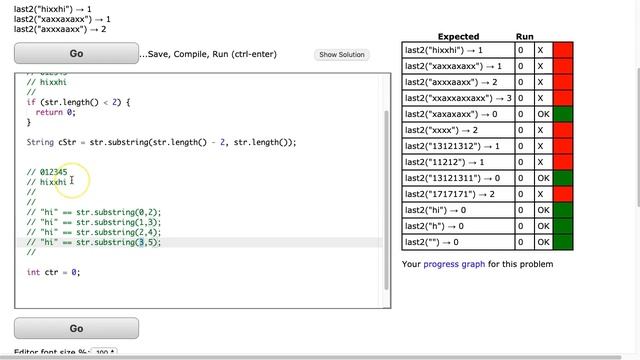Click the OK cell in last2("hi") row
This screenshot has height=360, width=640.
tap(543, 210)
